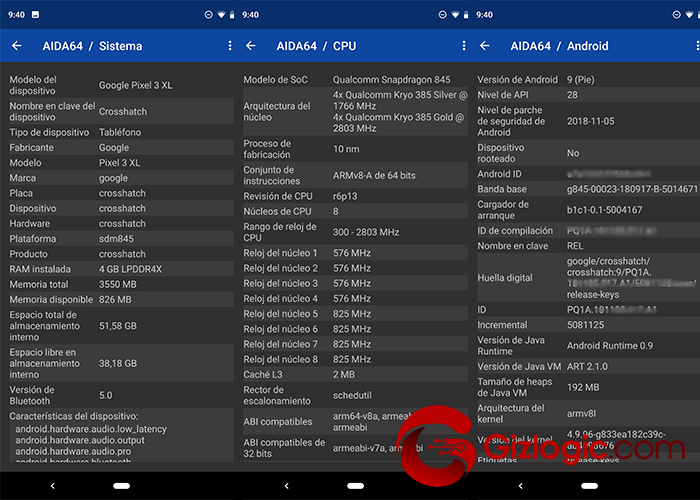Tap the home pill under Android screen
The width and height of the screenshot is (700, 500).
pyautogui.click(x=589, y=486)
